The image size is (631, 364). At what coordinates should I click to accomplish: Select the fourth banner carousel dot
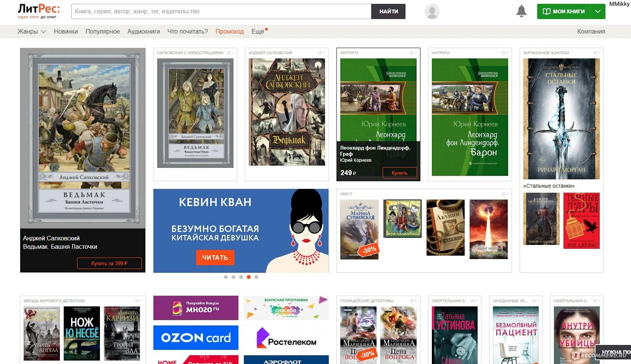tap(249, 277)
